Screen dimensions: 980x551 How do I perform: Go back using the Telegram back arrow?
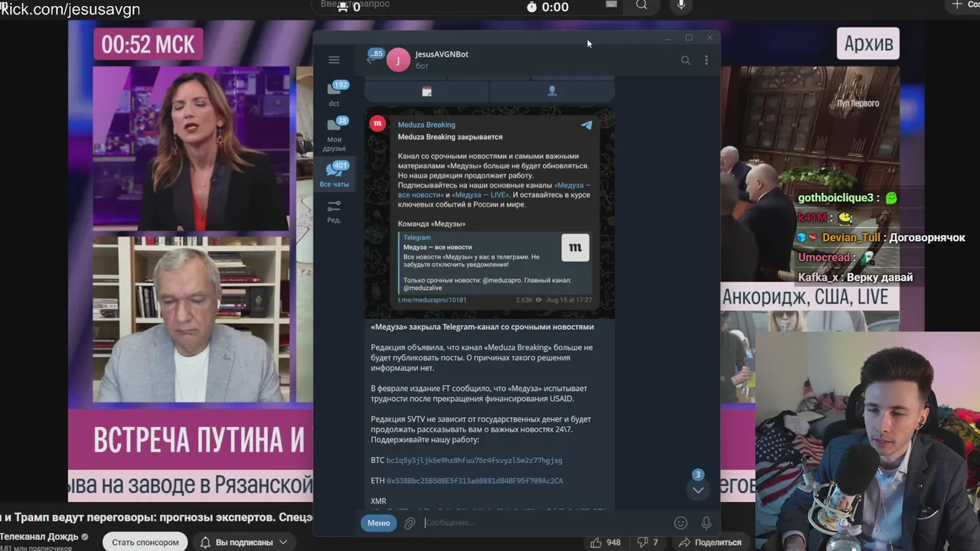(370, 60)
